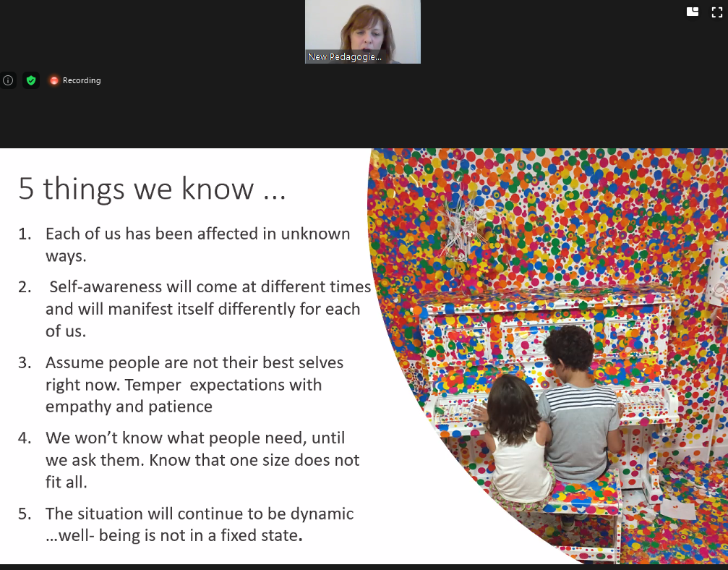Click the slide title '5 things we know'
The image size is (728, 570).
[x=150, y=189]
